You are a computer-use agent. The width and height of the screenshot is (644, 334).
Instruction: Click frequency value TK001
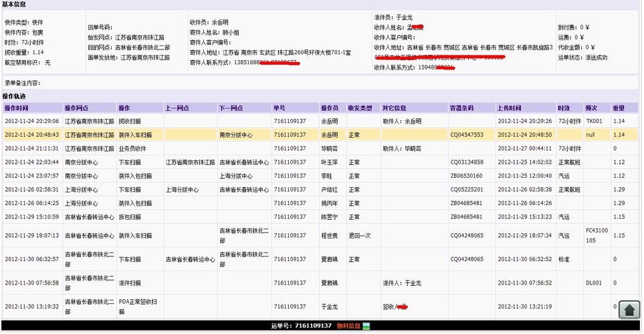(594, 121)
